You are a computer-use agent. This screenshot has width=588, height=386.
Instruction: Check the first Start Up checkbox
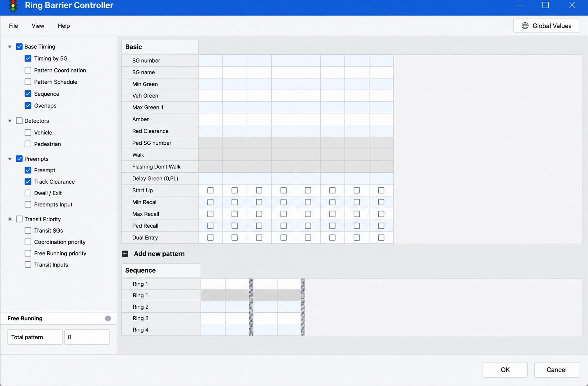[211, 190]
